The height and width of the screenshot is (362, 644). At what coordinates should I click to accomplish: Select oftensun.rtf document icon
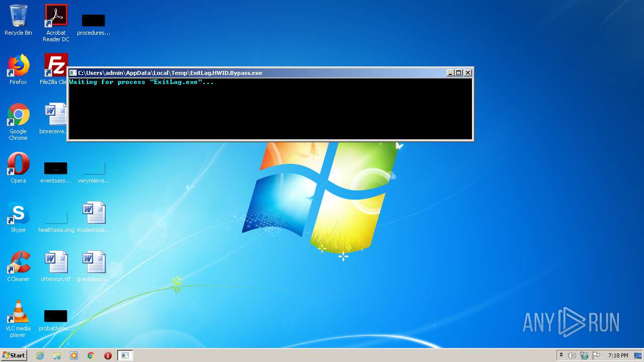pos(56,266)
